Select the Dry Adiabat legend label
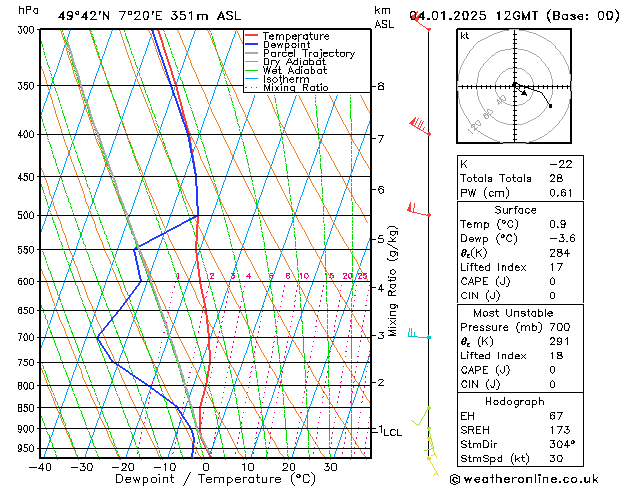 point(294,62)
